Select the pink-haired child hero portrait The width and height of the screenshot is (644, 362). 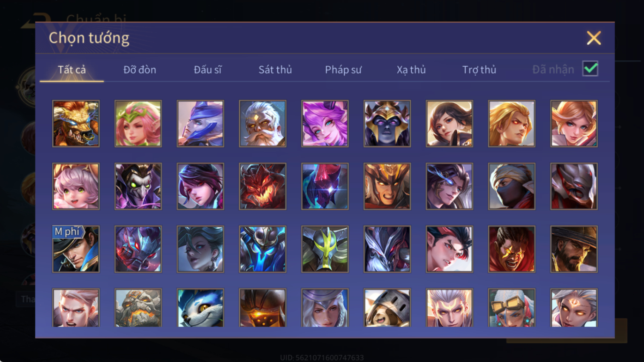pyautogui.click(x=76, y=187)
